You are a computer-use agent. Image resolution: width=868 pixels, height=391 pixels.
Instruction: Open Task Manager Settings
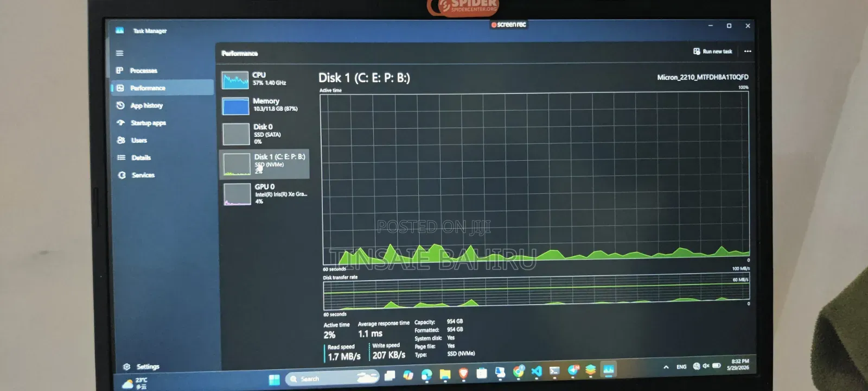(141, 367)
